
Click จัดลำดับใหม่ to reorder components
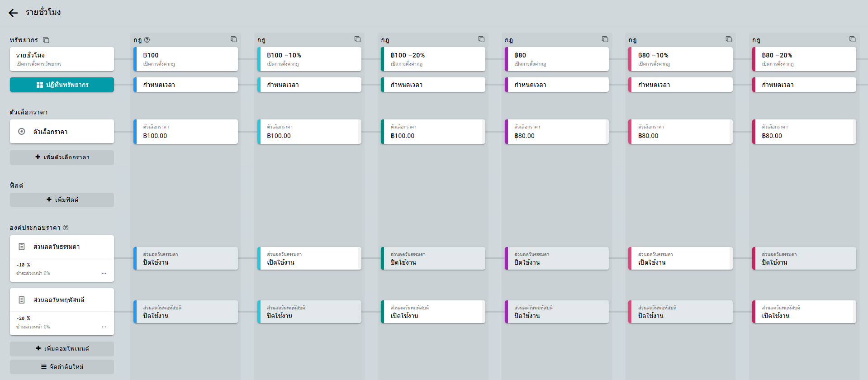point(62,367)
